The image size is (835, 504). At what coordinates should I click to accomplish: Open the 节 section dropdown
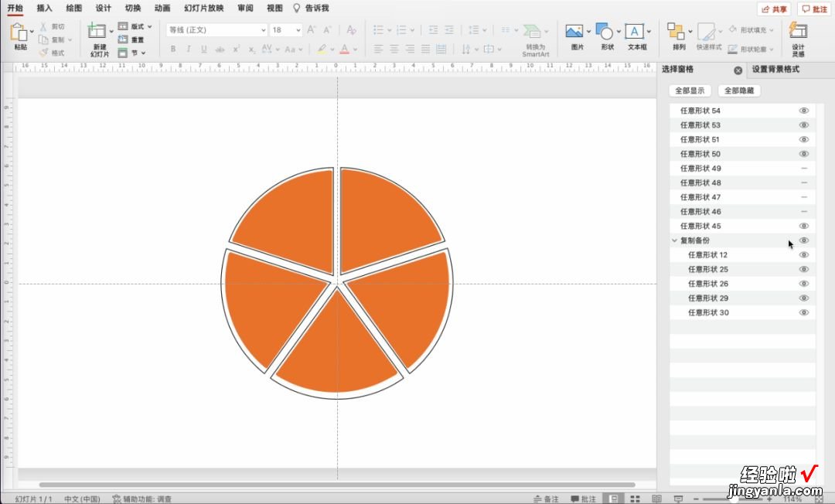143,53
